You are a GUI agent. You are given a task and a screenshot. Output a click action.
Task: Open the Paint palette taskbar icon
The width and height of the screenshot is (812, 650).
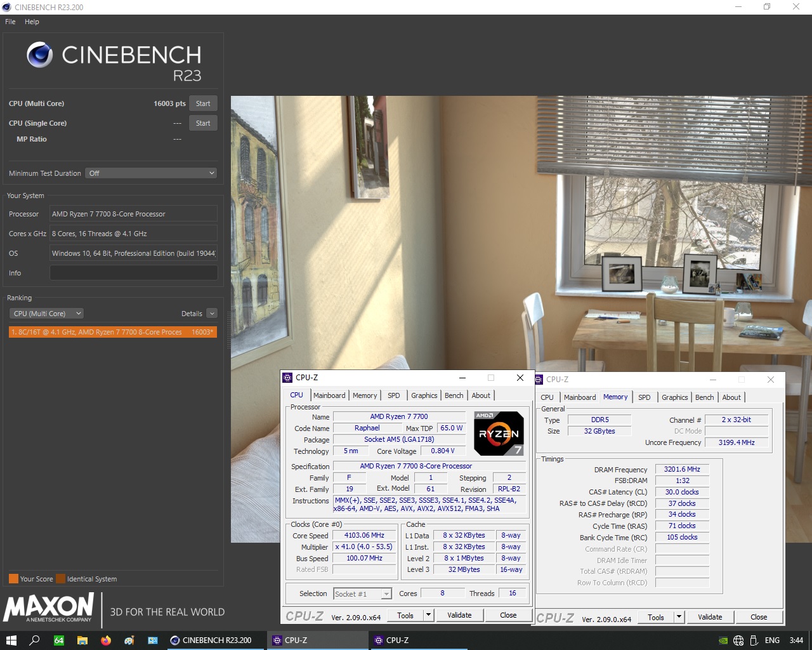coord(129,640)
